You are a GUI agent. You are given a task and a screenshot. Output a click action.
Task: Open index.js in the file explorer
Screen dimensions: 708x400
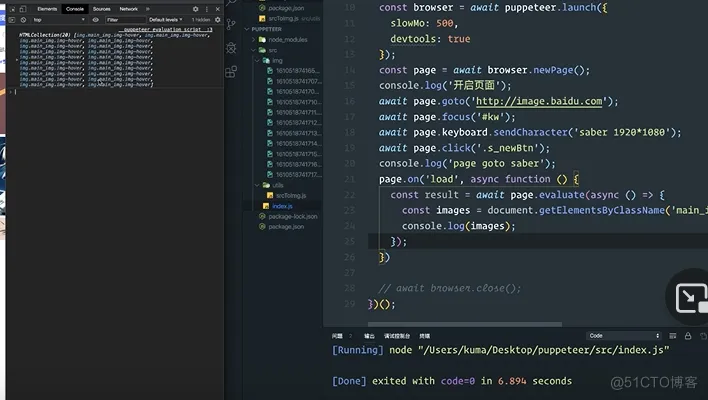283,206
